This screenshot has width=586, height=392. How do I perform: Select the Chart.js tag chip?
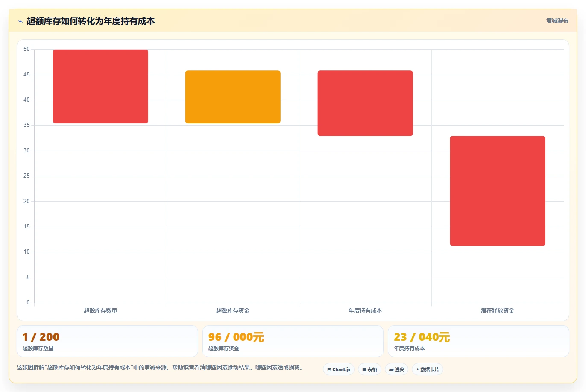(x=339, y=369)
